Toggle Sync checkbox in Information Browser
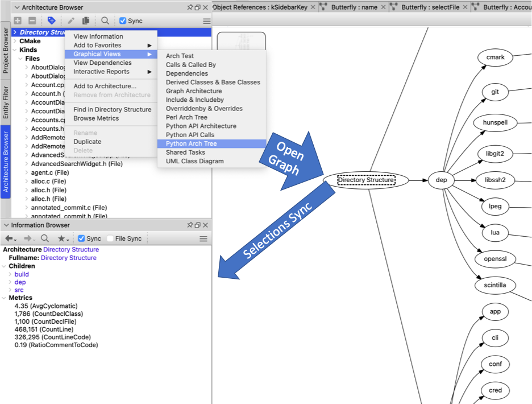Screen dimensions: 532x404 (x=81, y=238)
